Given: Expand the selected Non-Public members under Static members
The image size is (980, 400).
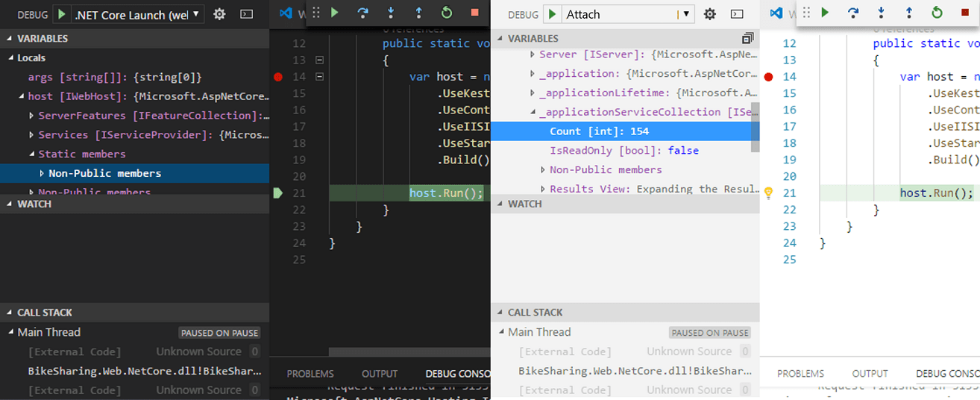Looking at the screenshot, I should point(43,173).
